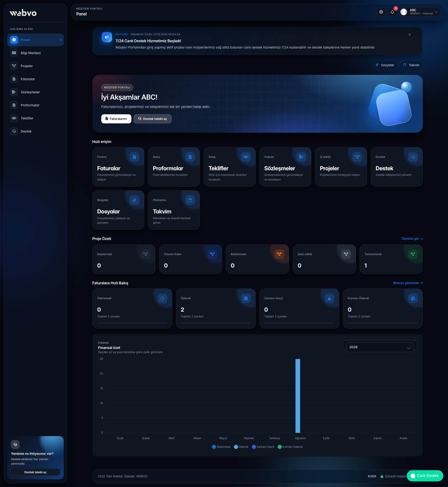Open the Canlı Destek chat button
448x487 pixels.
425,476
